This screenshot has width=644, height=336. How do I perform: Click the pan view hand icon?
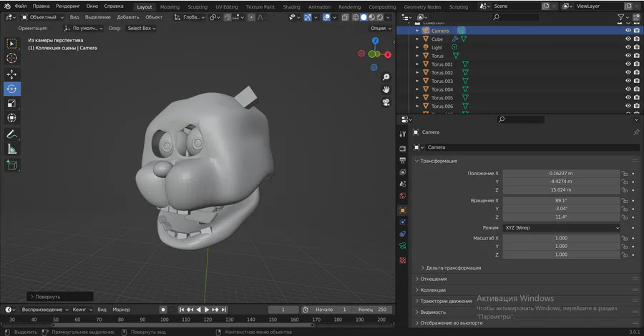click(x=386, y=89)
